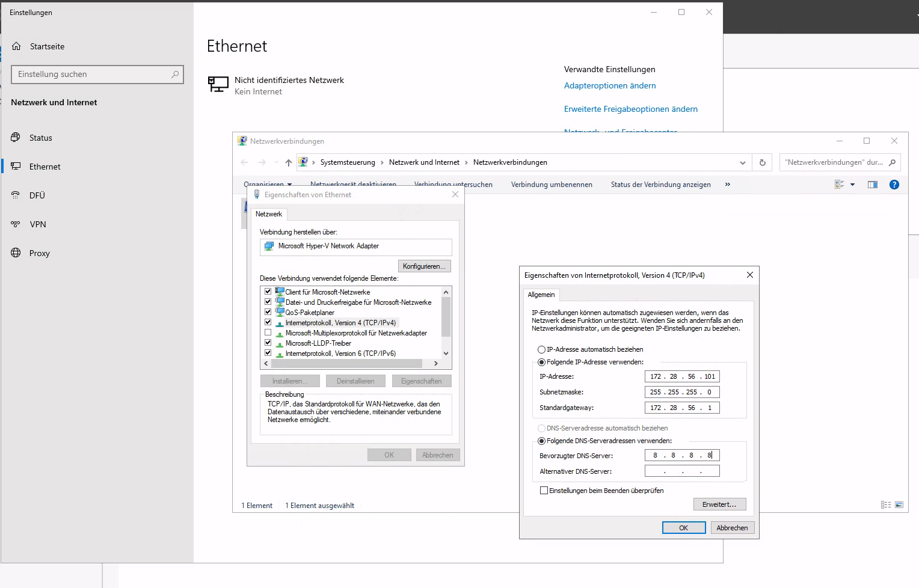
Task: Open the change view dropdown arrow
Action: tap(851, 184)
